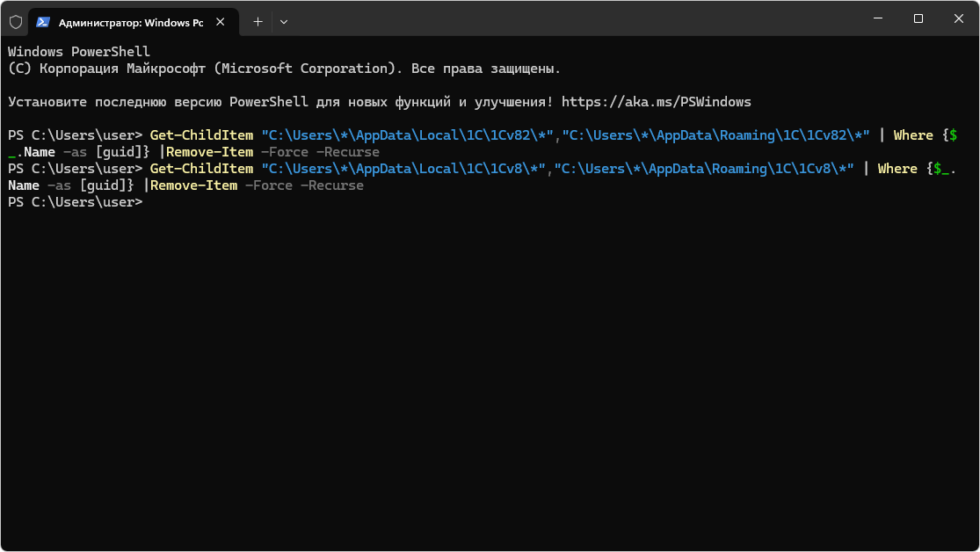Maximize the terminal window
The image size is (980, 552).
tap(918, 18)
